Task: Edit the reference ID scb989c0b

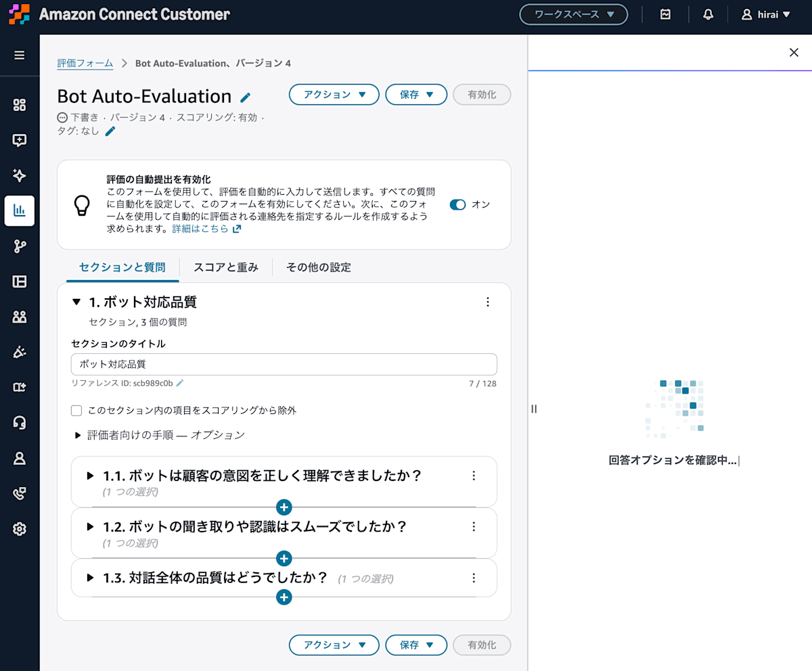Action: [x=180, y=383]
